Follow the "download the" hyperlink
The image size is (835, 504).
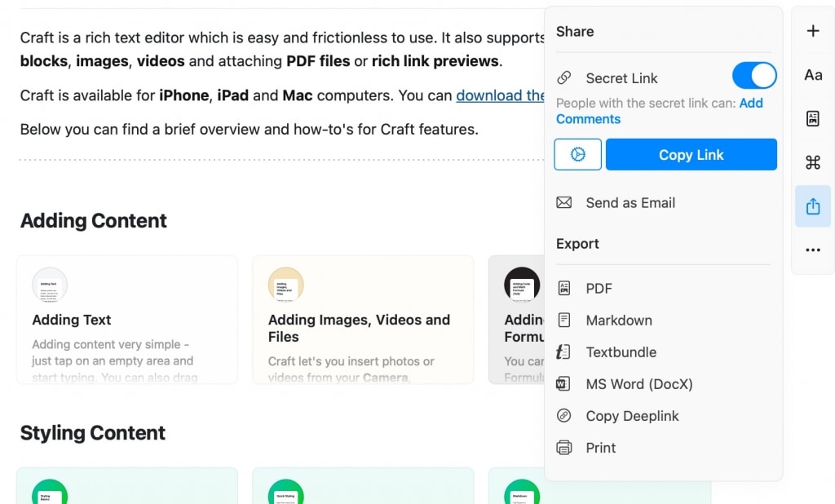click(x=500, y=95)
